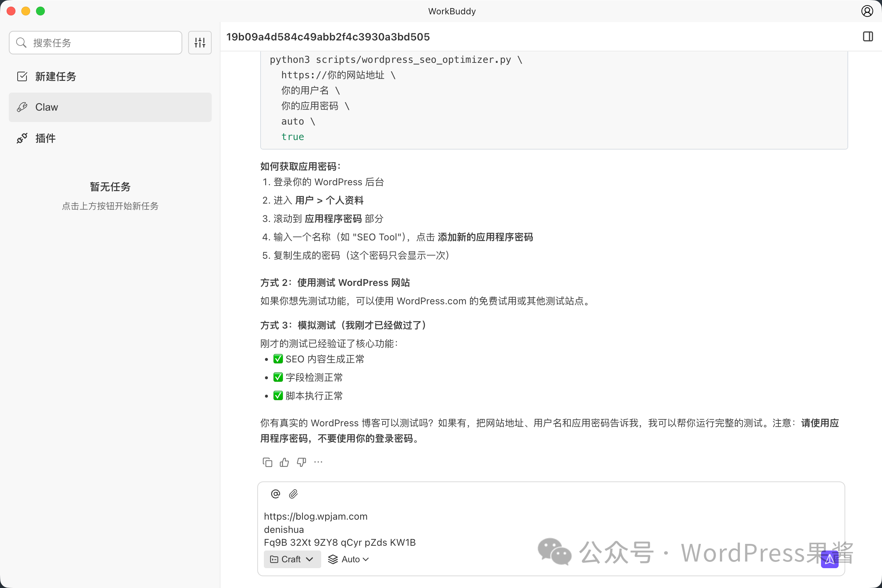Click 点击上方按钮开始新任务 hint text
The height and width of the screenshot is (588, 882).
pyautogui.click(x=110, y=206)
